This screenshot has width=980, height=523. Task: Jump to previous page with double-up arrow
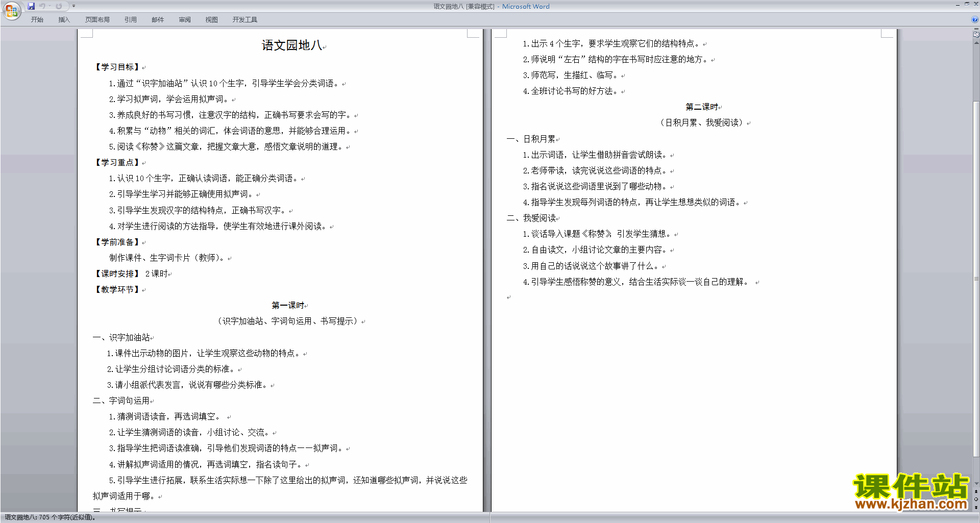(976, 492)
